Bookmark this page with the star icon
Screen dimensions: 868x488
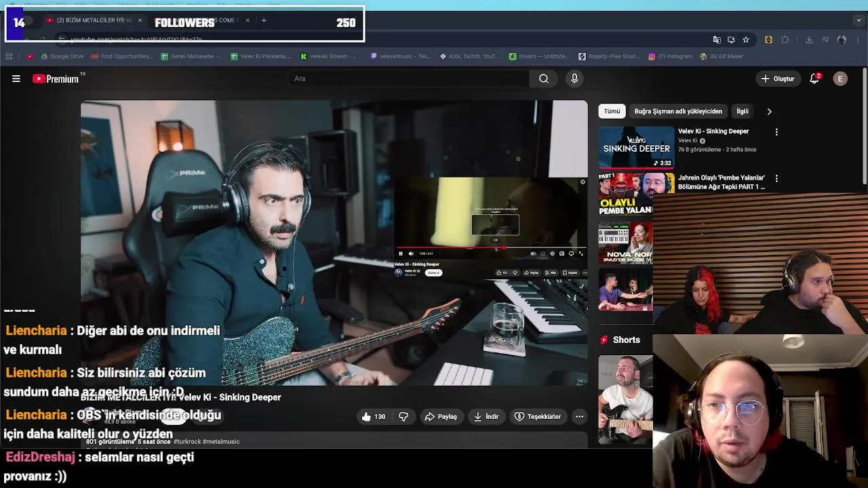click(746, 40)
